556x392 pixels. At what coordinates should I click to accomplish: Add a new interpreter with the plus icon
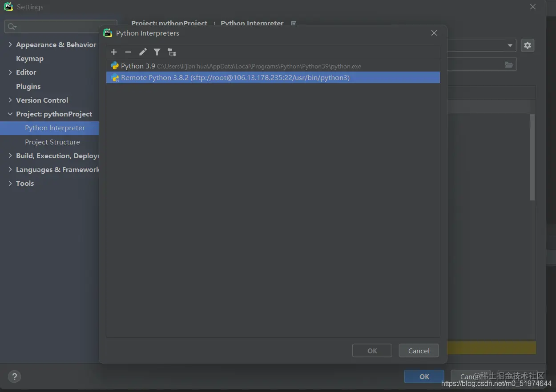pyautogui.click(x=114, y=52)
